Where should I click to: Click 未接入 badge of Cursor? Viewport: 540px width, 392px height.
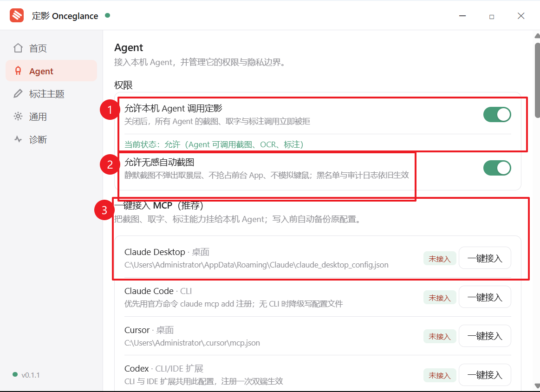click(x=440, y=337)
